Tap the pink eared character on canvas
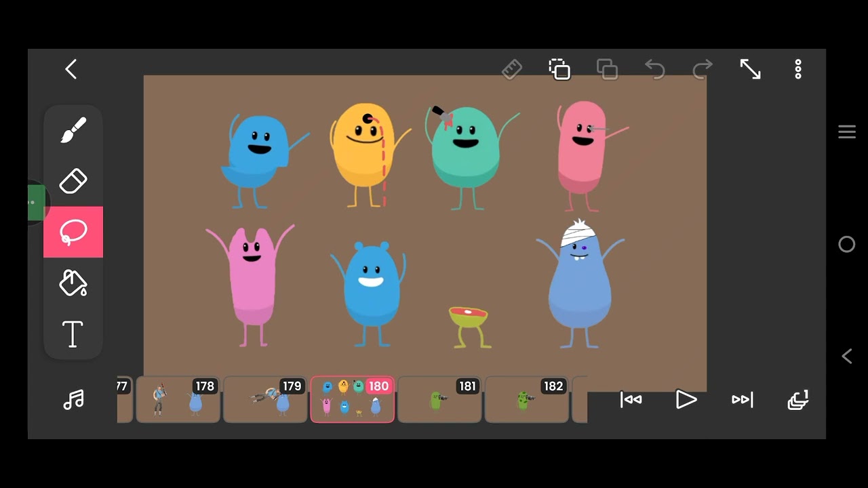Image resolution: width=868 pixels, height=488 pixels. coord(251,285)
